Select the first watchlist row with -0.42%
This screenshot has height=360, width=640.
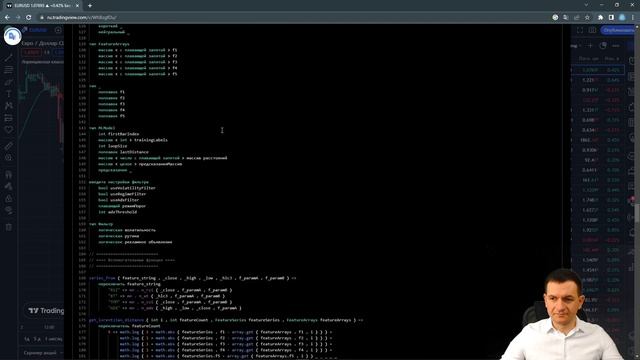pos(598,70)
